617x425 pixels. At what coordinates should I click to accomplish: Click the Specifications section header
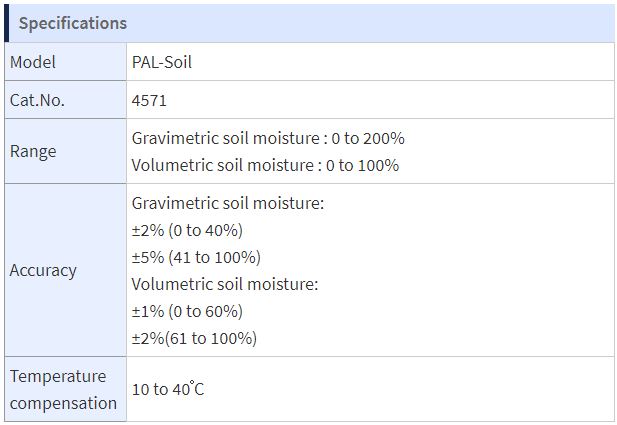click(309, 23)
